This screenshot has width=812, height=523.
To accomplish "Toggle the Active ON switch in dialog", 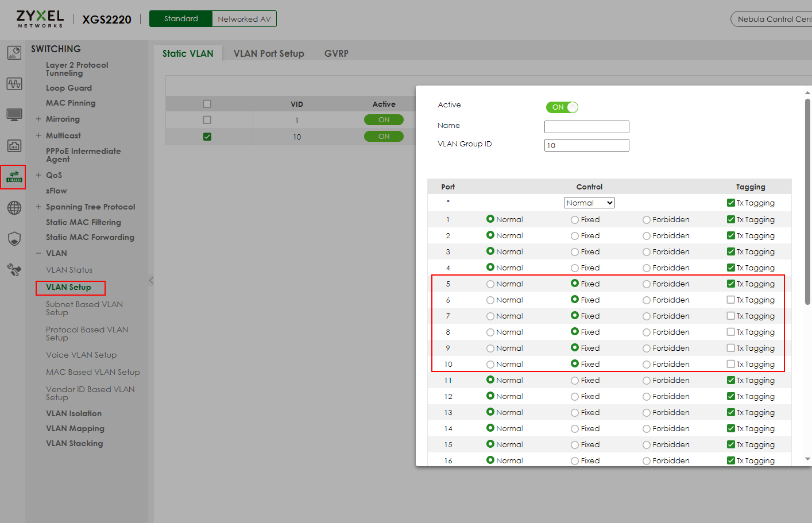I will pyautogui.click(x=562, y=107).
